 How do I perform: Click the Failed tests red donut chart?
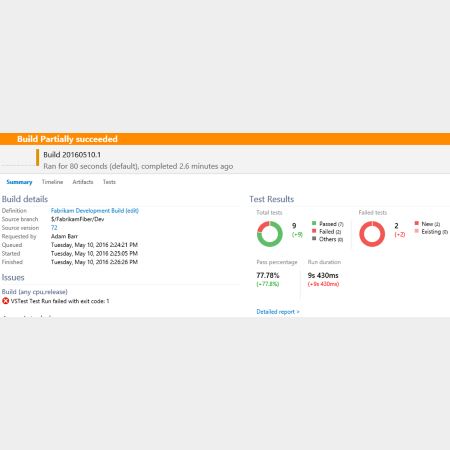tap(372, 234)
